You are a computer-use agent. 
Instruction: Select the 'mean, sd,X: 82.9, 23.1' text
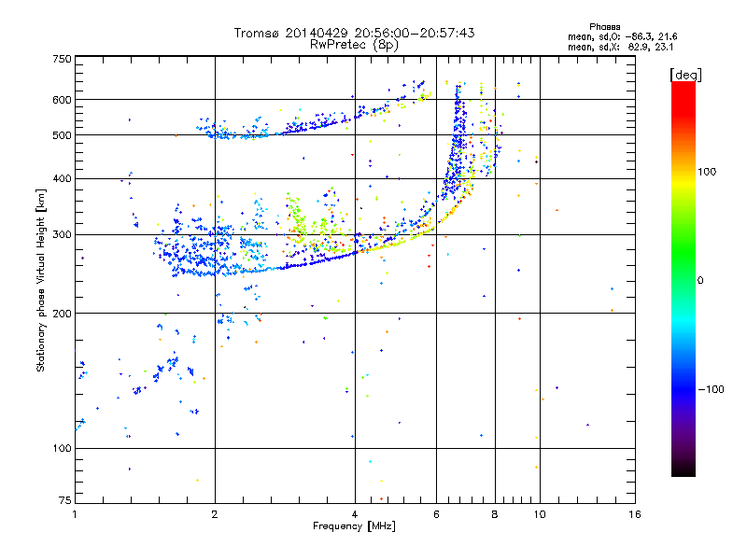pos(620,47)
